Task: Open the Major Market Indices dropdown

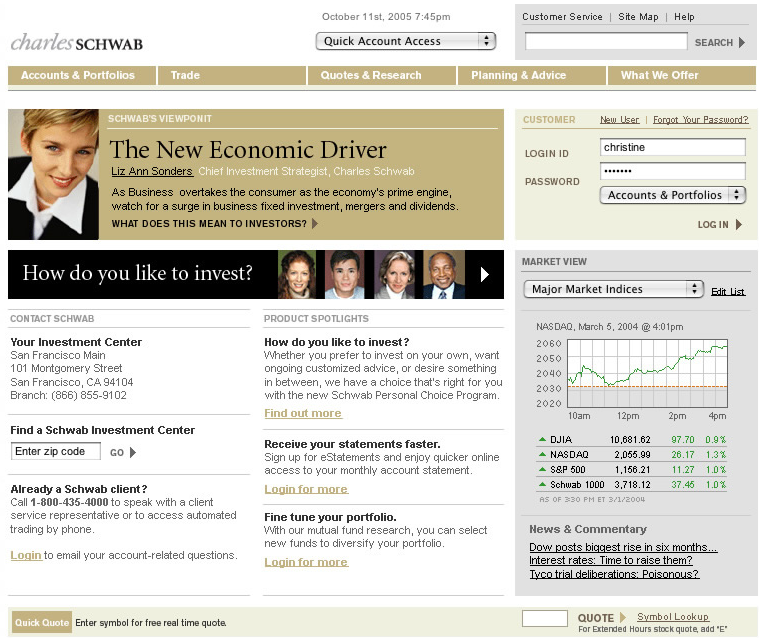Action: 613,289
